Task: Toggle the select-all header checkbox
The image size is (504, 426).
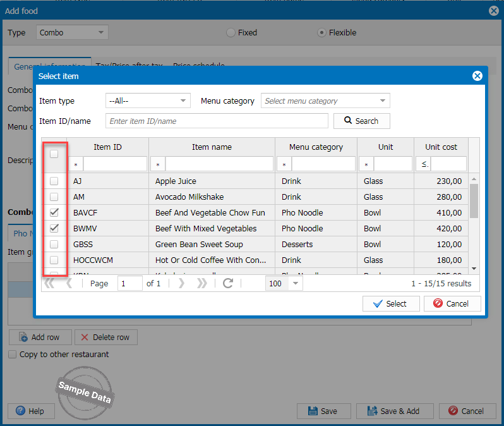Action: (54, 154)
